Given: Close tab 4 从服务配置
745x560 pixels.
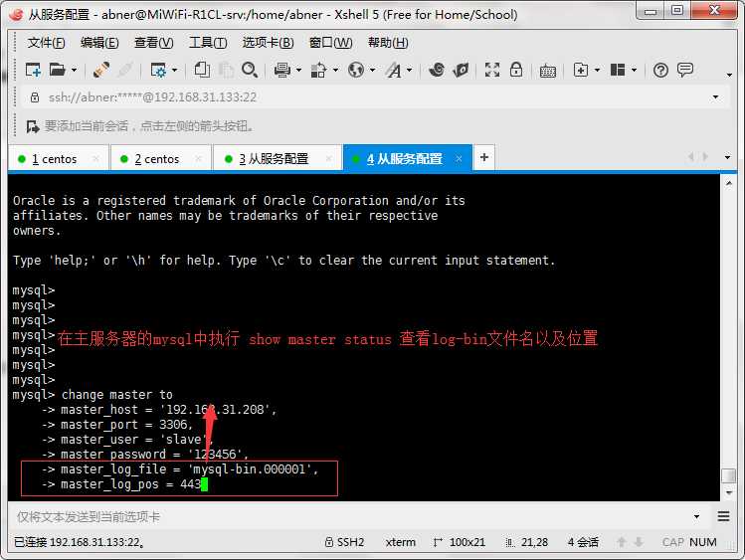Looking at the screenshot, I should (459, 158).
